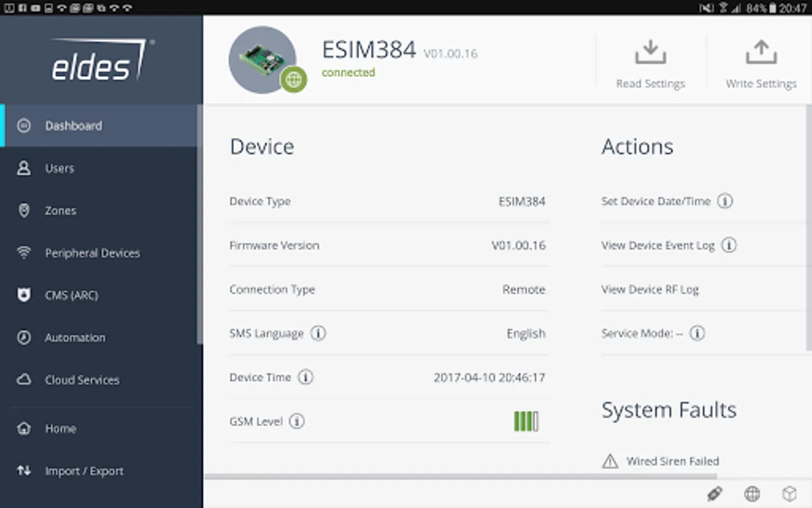The width and height of the screenshot is (812, 508).
Task: Show info for GSM Level
Action: coord(297,421)
